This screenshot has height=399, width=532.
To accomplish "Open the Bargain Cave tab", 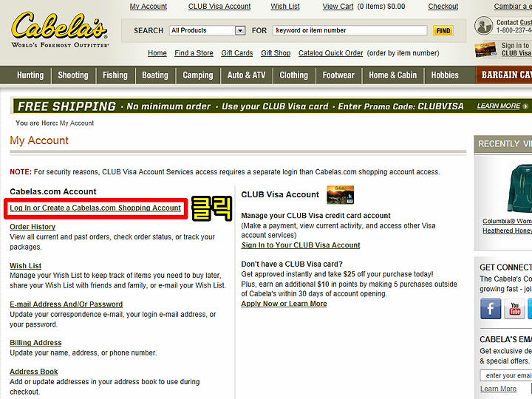I will point(504,75).
